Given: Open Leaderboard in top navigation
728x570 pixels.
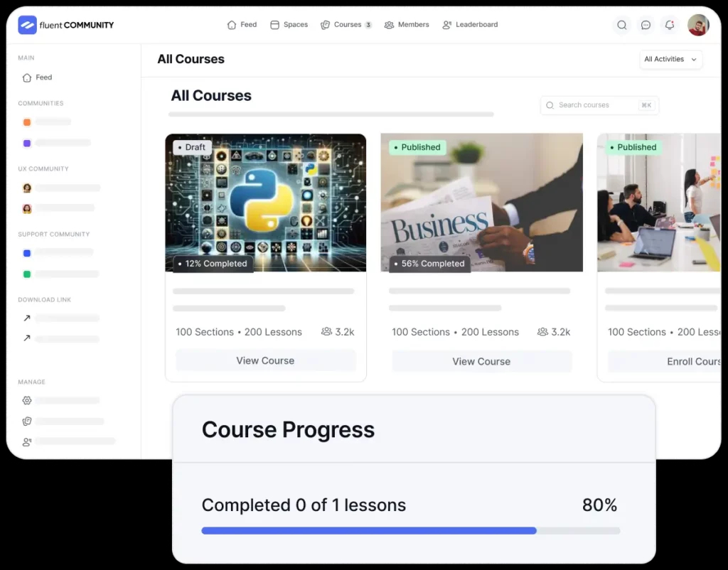Looking at the screenshot, I should (470, 25).
